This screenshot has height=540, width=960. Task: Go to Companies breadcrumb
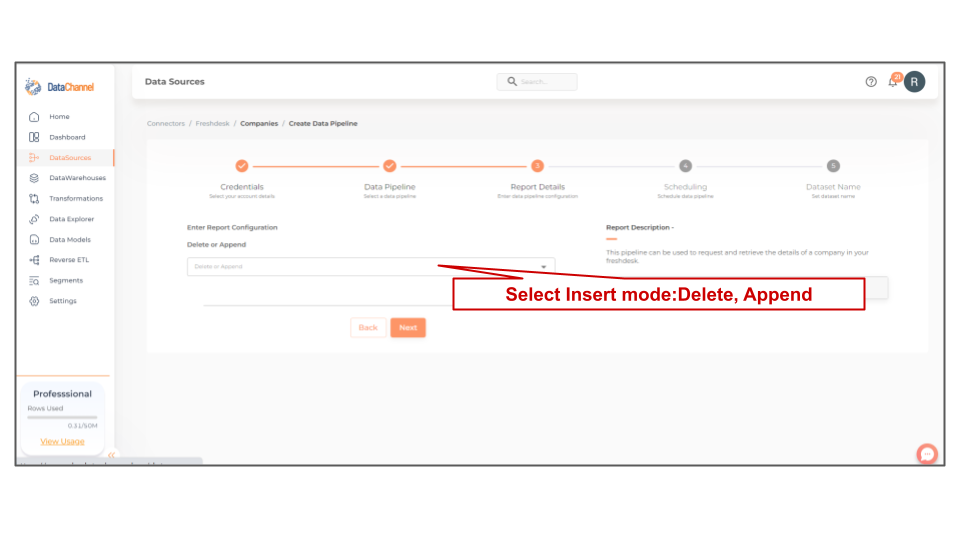[259, 124]
